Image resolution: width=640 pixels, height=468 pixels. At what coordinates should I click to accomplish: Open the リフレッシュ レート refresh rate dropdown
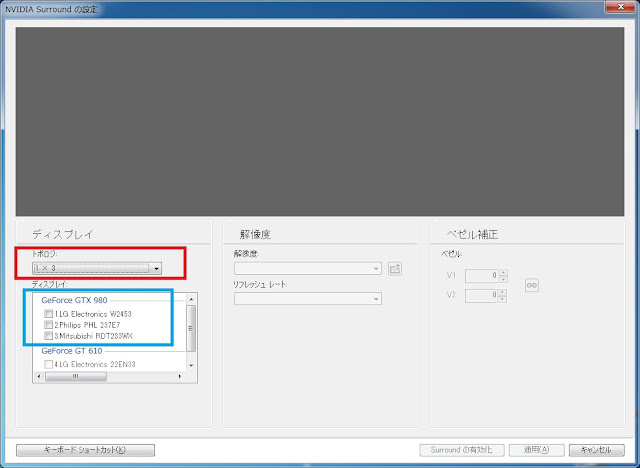tap(308, 299)
